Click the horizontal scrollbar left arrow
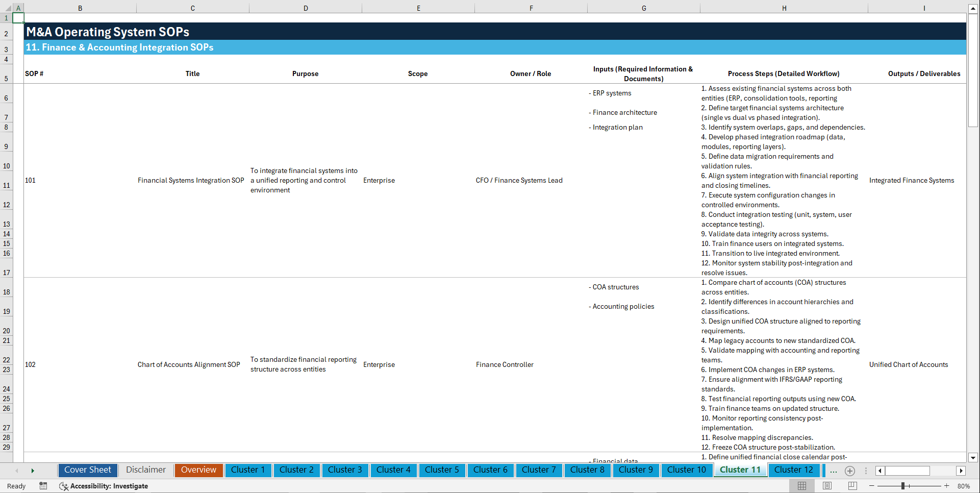This screenshot has width=980, height=493. click(x=880, y=471)
